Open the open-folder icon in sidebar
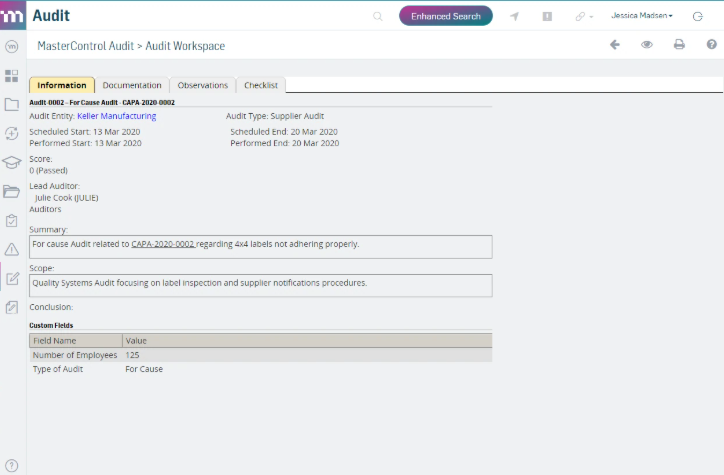The width and height of the screenshot is (724, 475). pyautogui.click(x=12, y=191)
